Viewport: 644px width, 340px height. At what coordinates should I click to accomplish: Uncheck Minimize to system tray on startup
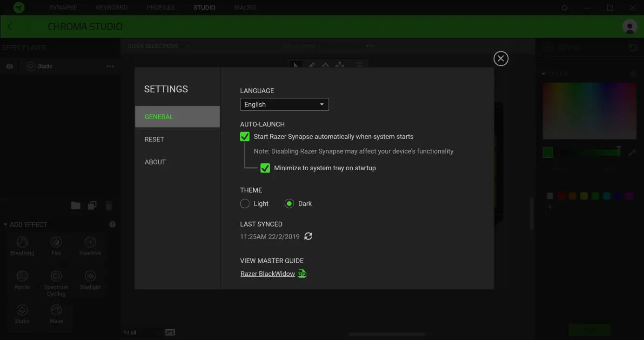coord(265,168)
